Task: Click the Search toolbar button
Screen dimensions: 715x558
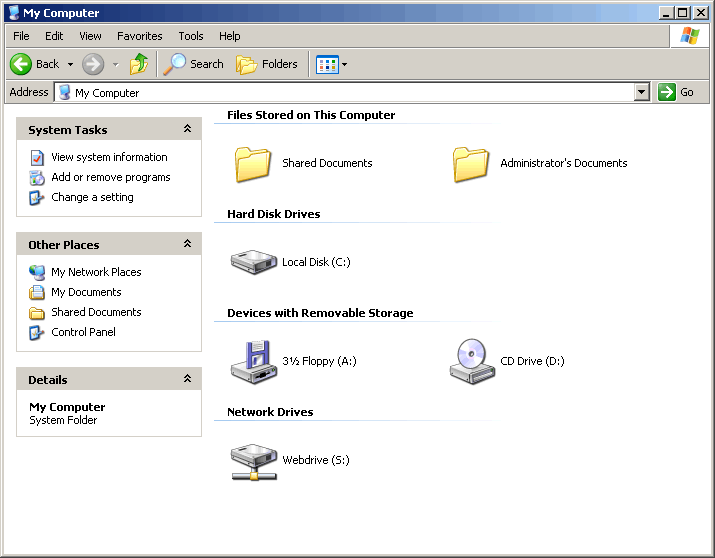Action: click(194, 64)
